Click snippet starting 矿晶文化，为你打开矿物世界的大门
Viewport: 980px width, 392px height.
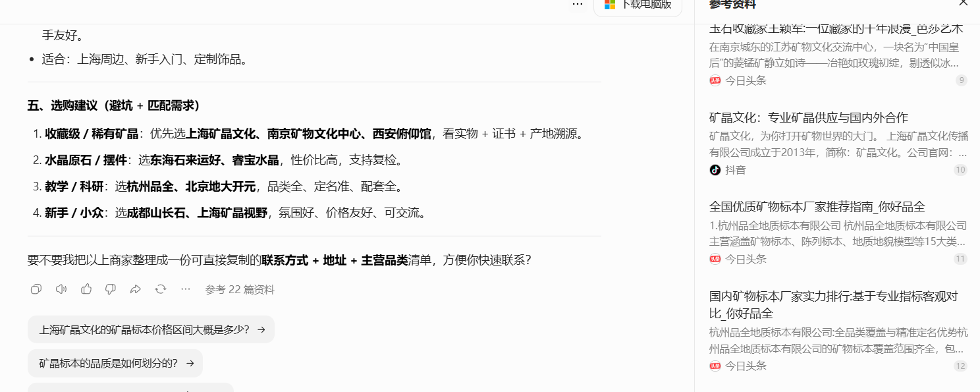pos(838,144)
